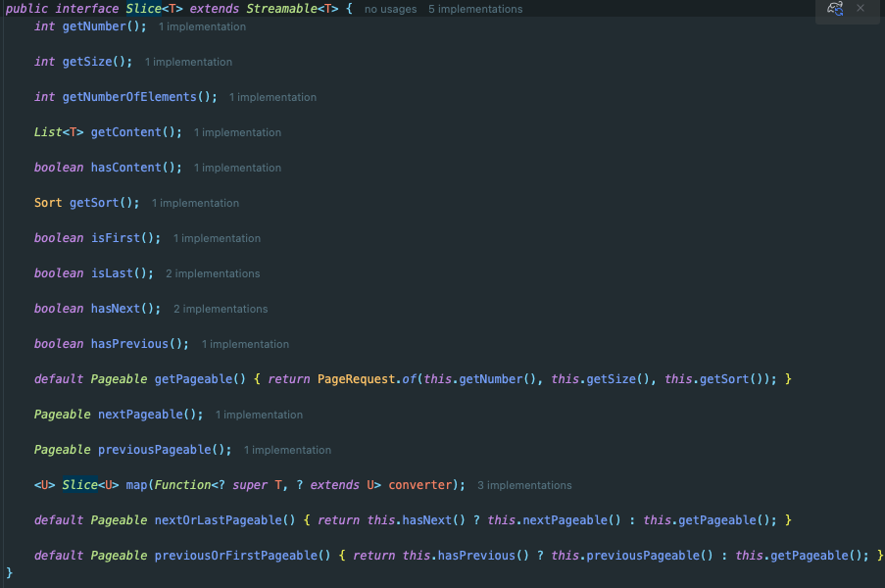This screenshot has width=885, height=588.
Task: Open implementation hint for getNumberOfElements()
Action: (x=272, y=97)
